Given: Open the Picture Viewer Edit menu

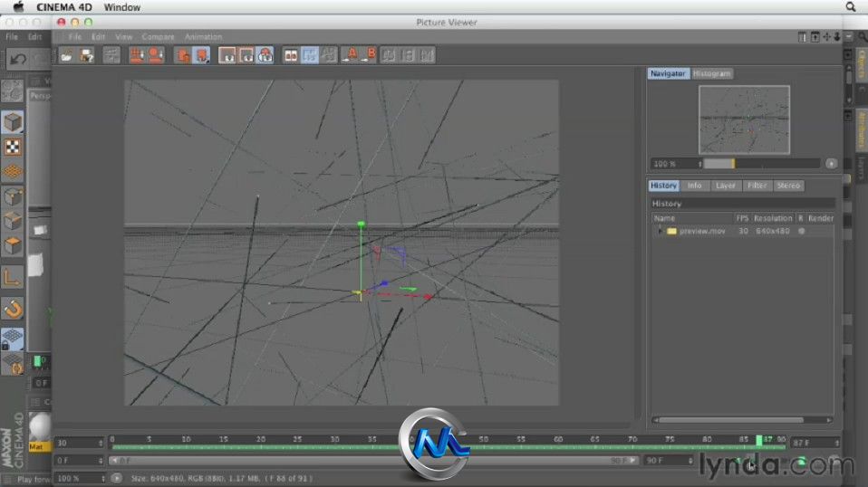Looking at the screenshot, I should pyautogui.click(x=98, y=37).
